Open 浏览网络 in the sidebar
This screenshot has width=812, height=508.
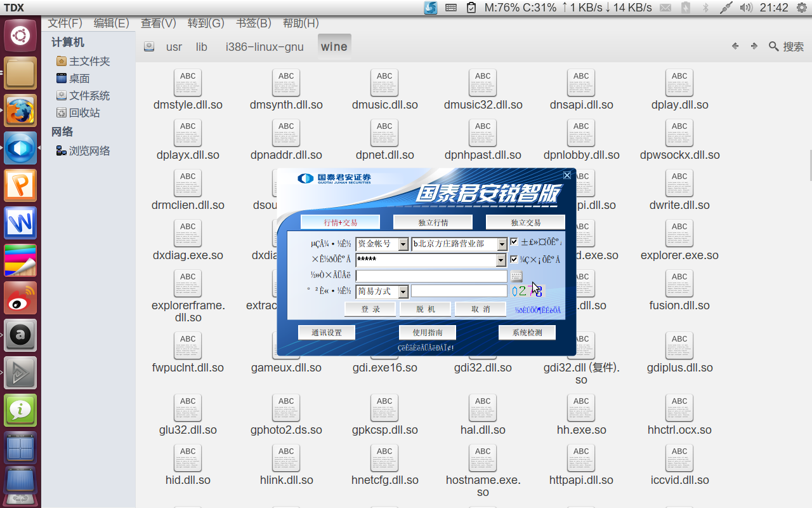(x=83, y=150)
